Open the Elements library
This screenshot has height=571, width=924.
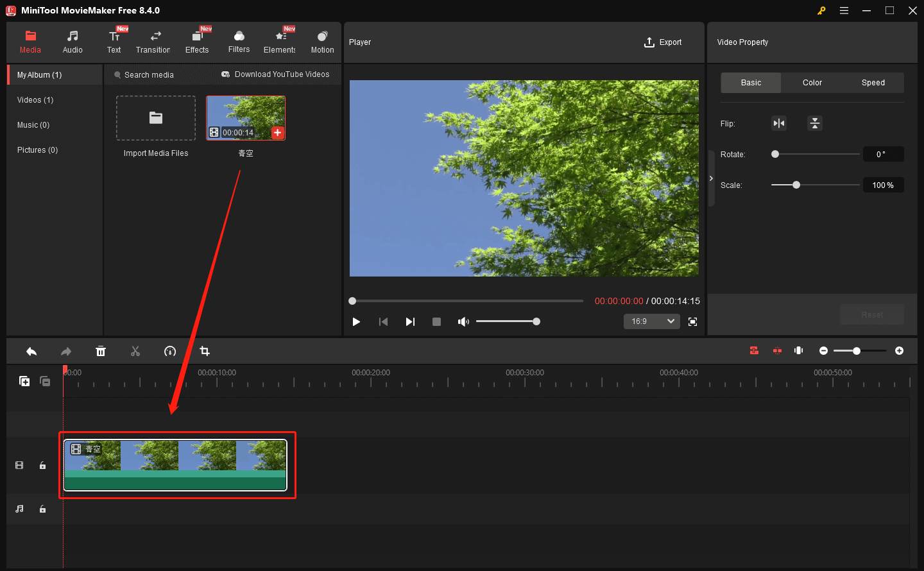point(279,41)
